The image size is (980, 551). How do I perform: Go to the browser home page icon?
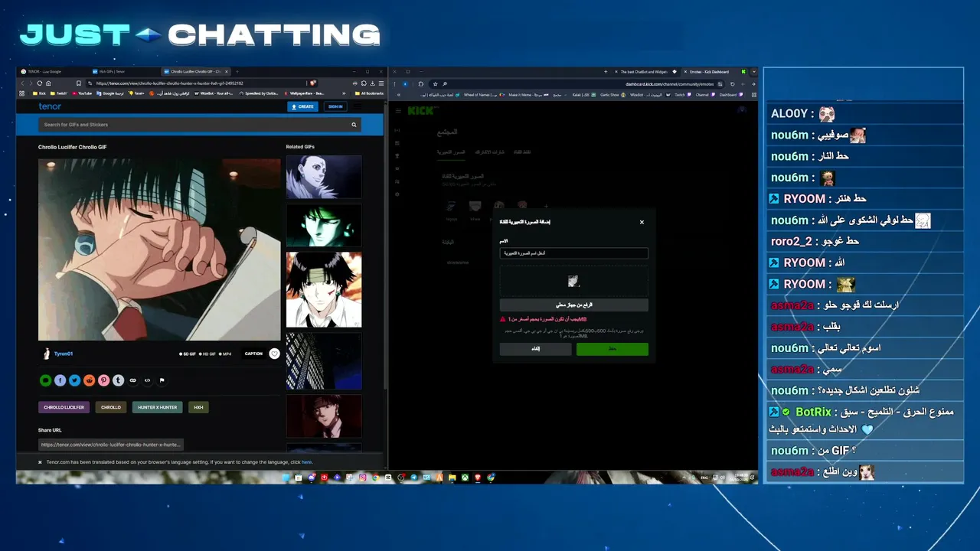49,83
